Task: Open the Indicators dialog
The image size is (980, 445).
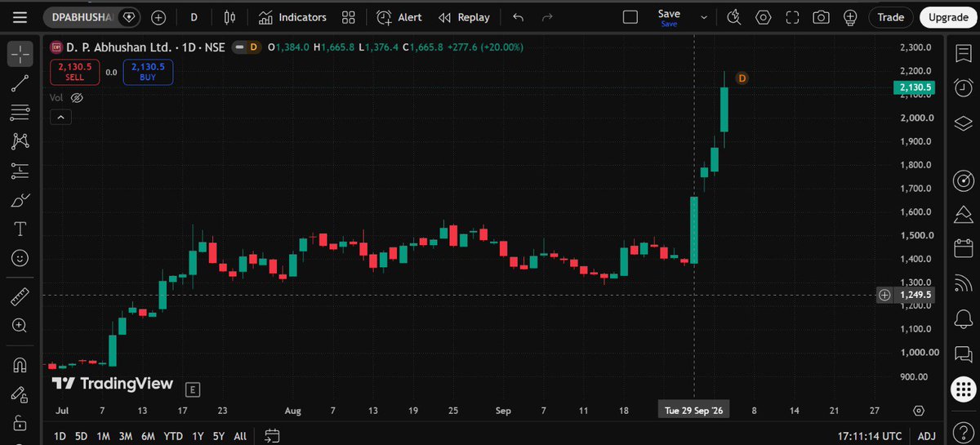Action: pyautogui.click(x=292, y=17)
